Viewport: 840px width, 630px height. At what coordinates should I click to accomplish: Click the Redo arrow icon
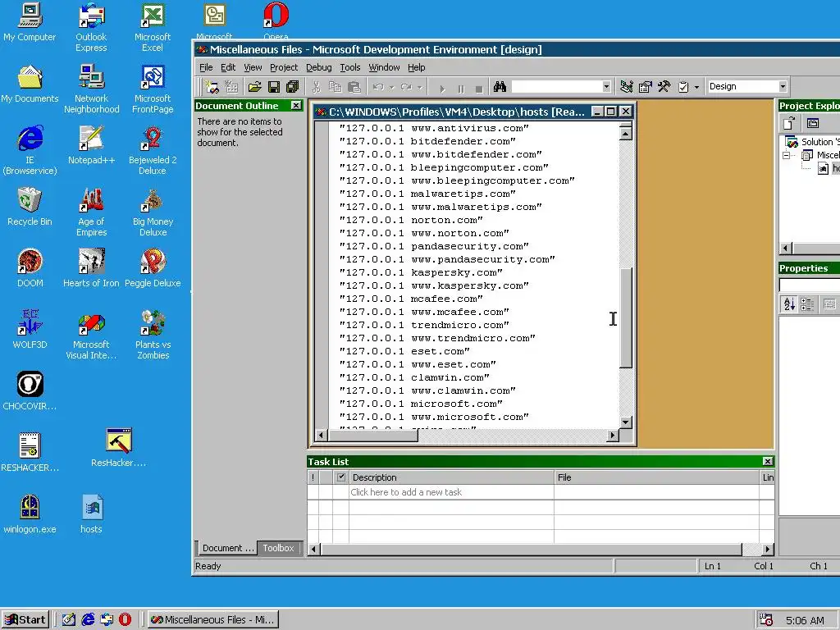click(x=407, y=87)
